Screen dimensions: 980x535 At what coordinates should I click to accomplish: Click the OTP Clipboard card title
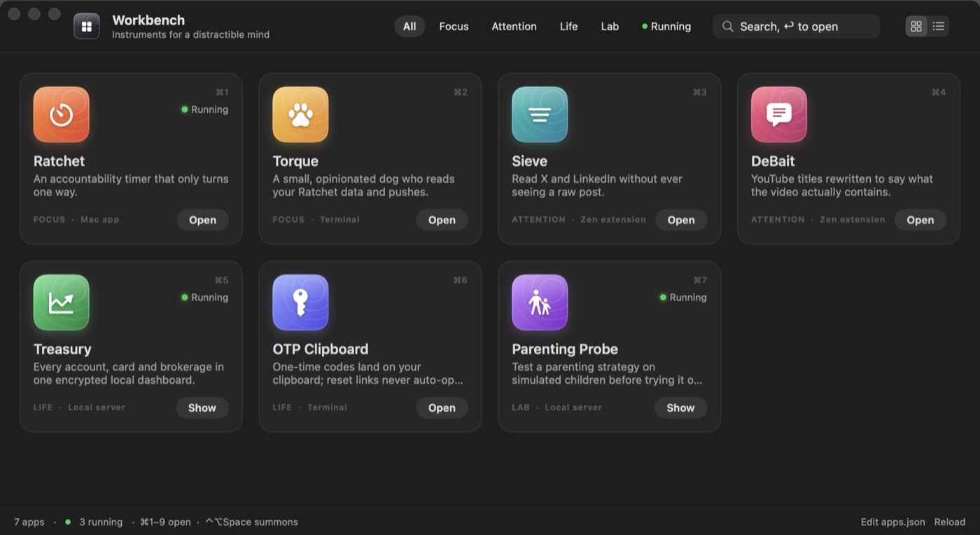(x=321, y=349)
